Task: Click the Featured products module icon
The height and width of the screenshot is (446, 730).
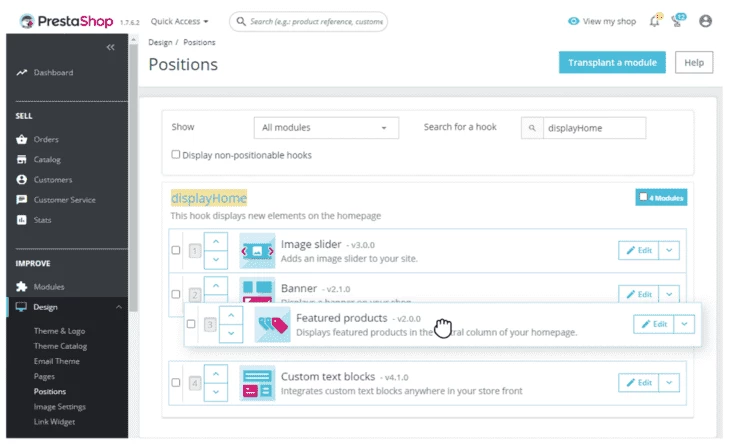Action: point(272,325)
